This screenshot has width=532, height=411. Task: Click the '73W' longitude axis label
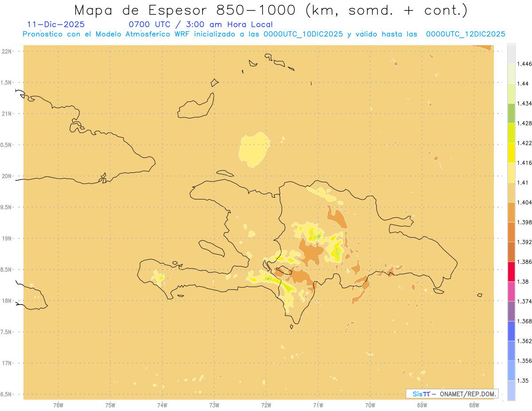214,405
